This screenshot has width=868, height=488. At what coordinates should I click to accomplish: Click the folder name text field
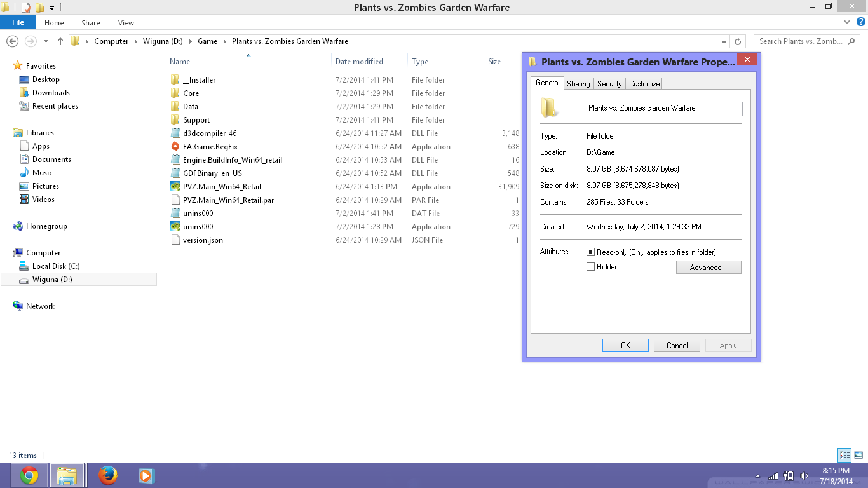tap(664, 109)
